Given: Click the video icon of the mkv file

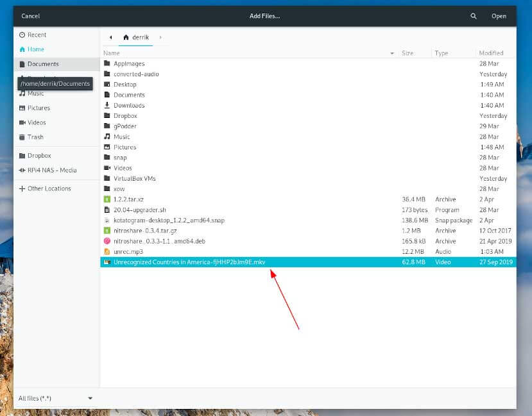Looking at the screenshot, I should click(x=107, y=262).
